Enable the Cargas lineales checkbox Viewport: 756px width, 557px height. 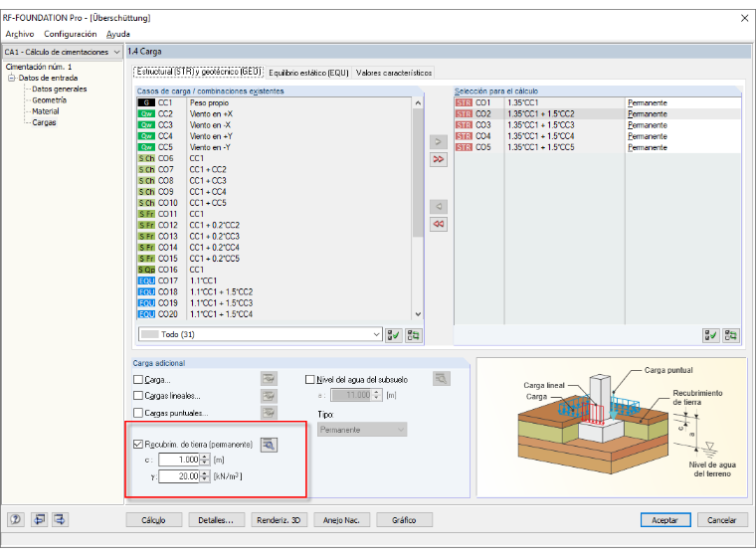(138, 396)
